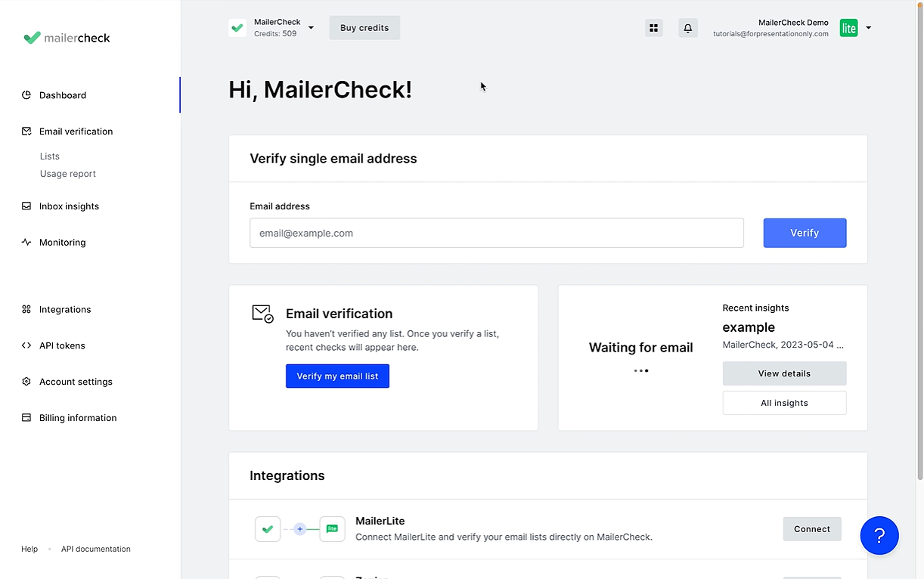Click the API tokens code brackets icon
Screen dimensions: 924x579
[x=26, y=346]
